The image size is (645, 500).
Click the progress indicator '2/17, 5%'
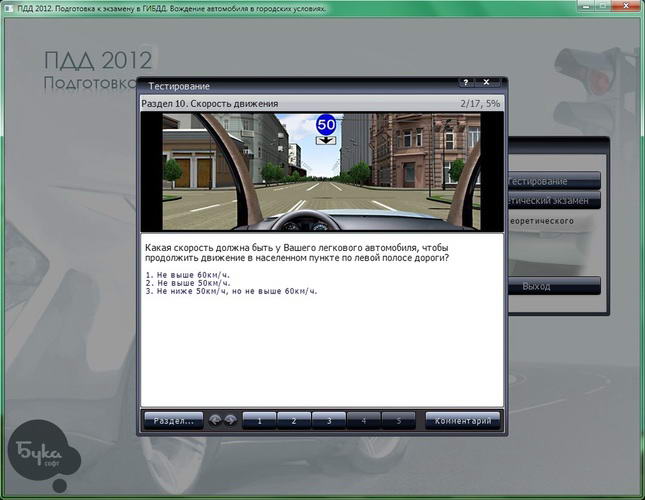480,104
